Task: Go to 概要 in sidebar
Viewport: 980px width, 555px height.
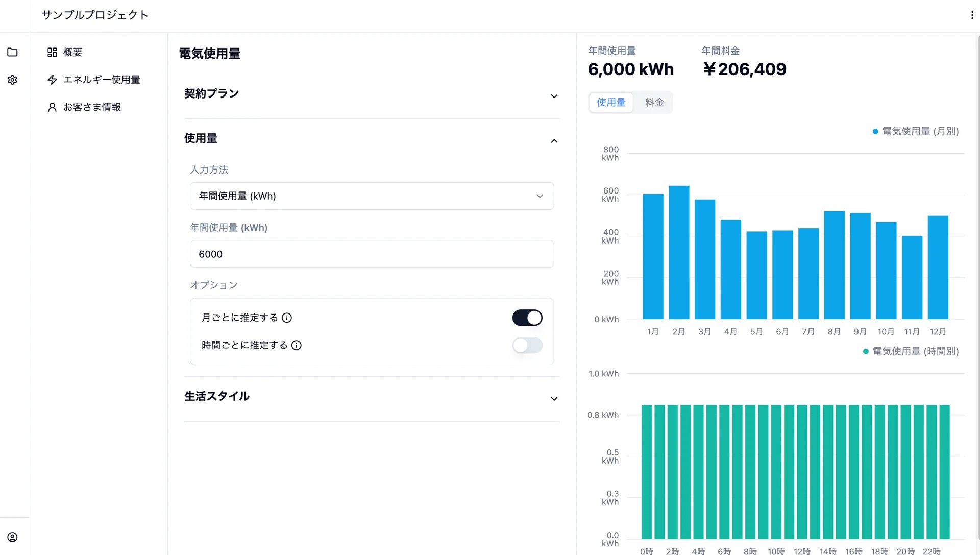Action: 72,52
